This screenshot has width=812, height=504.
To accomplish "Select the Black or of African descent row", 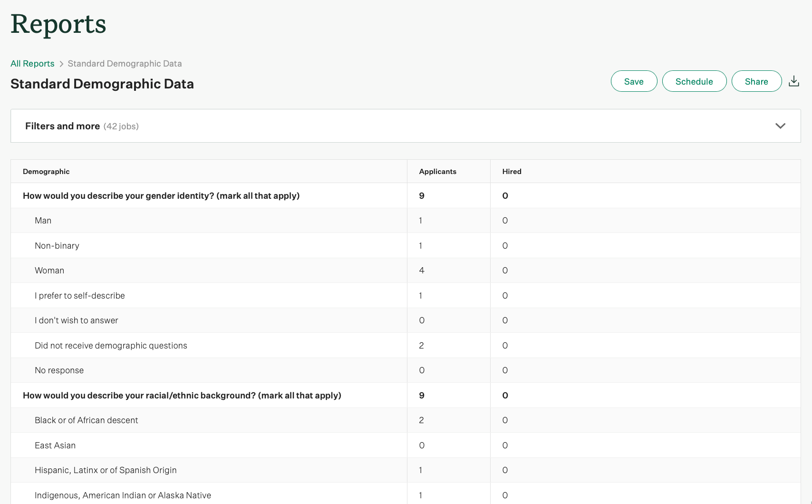I will pyautogui.click(x=86, y=420).
